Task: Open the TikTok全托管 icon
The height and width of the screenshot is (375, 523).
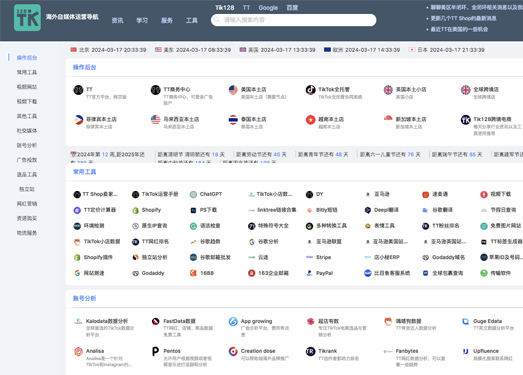Action: 310,90
